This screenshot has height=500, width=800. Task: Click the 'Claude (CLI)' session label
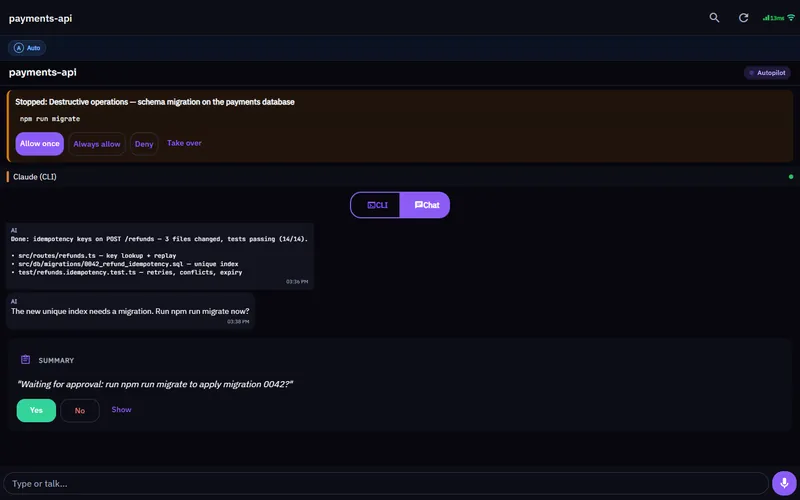click(35, 177)
